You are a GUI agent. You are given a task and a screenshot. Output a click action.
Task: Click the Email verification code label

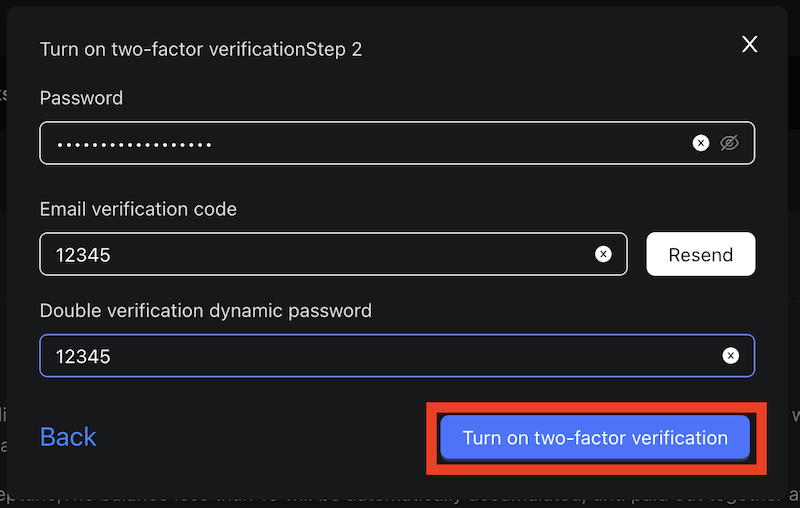pos(138,209)
